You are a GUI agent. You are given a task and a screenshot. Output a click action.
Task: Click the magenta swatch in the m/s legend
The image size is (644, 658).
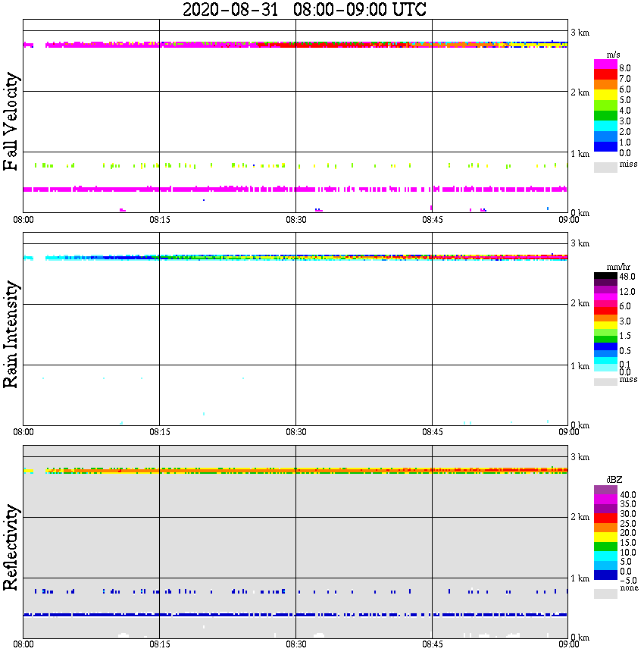coord(605,64)
